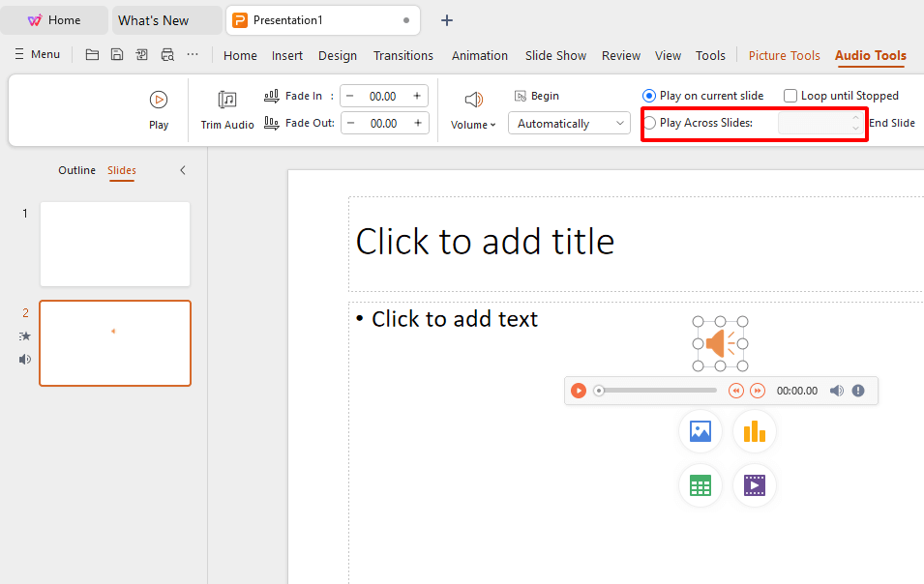This screenshot has height=584, width=924.
Task: Open the Outline tab in the side panel
Action: click(x=76, y=170)
